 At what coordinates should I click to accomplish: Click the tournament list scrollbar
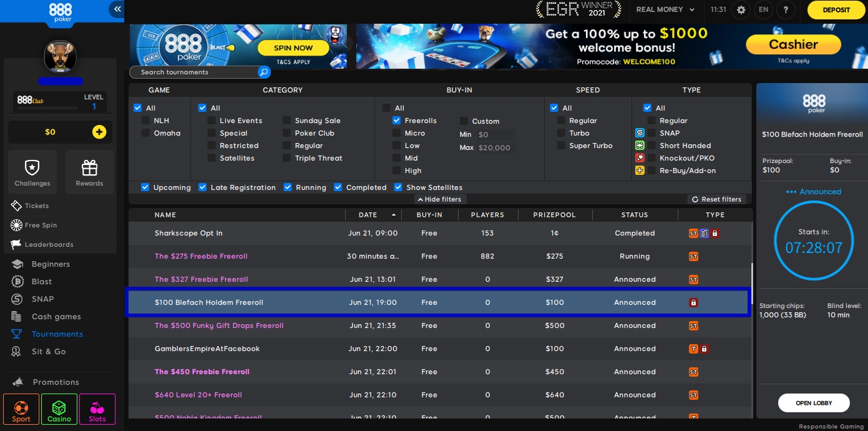point(752,282)
